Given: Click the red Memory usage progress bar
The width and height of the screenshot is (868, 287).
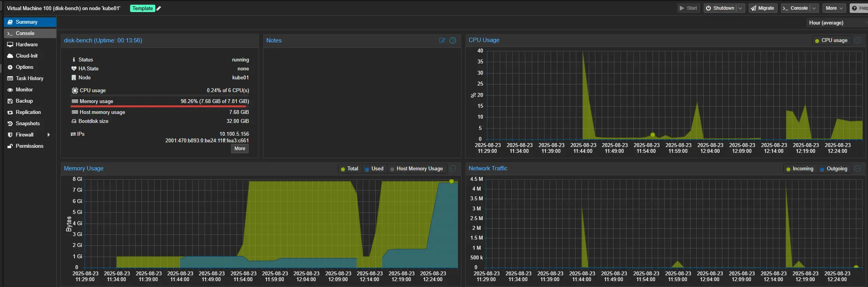Looking at the screenshot, I should click(x=158, y=106).
